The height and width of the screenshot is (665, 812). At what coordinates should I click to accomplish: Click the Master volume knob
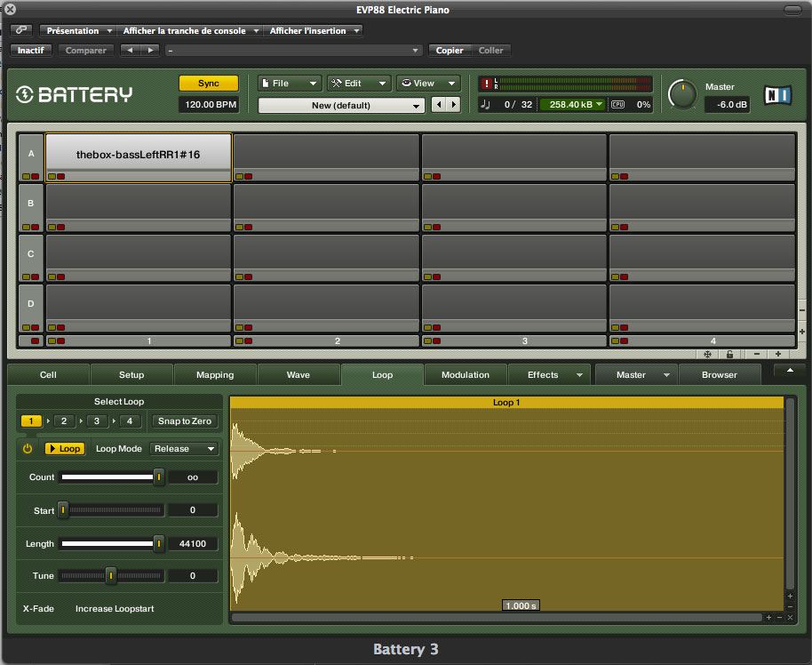[x=682, y=95]
